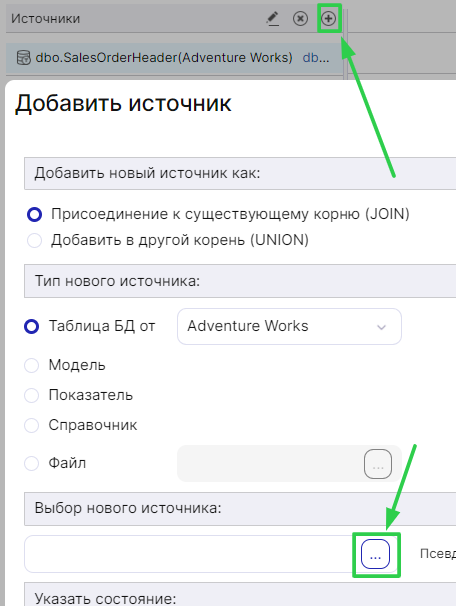Image resolution: width=456 pixels, height=606 pixels.
Task: Click the truncated db... link in source row
Action: pos(316,58)
